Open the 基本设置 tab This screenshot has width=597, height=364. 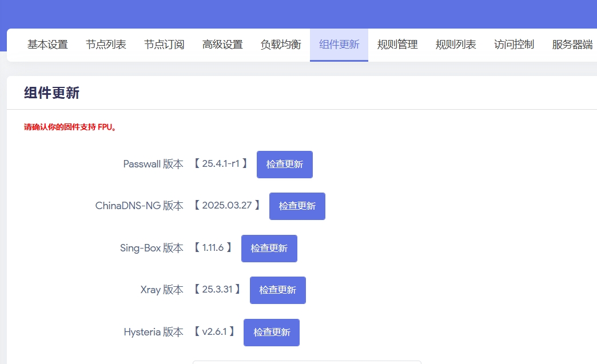click(x=47, y=45)
